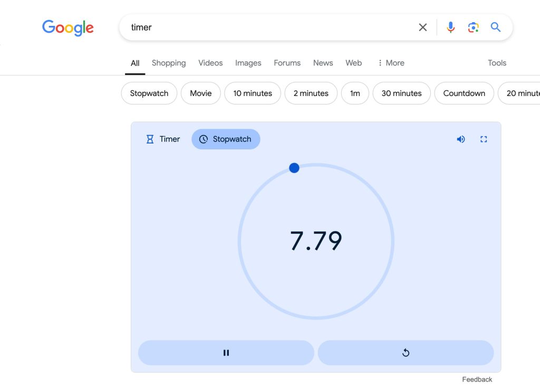Screen dimensions: 540x392
Task: Mute the stopwatch sound icon
Action: 460,139
